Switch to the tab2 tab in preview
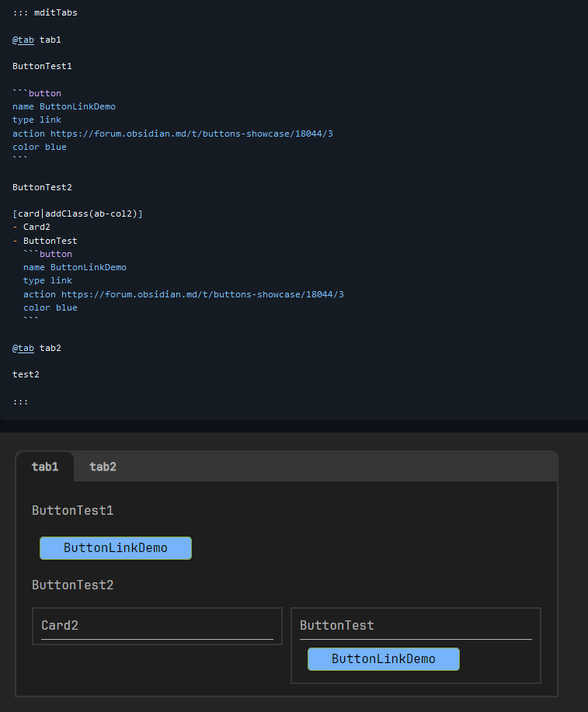 103,467
